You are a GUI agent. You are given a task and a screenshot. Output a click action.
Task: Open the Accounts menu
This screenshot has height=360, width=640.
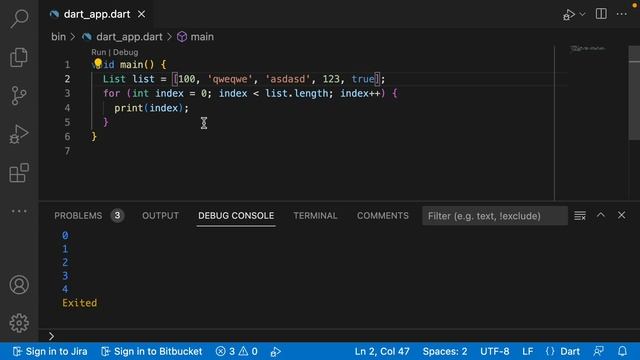[x=19, y=284]
